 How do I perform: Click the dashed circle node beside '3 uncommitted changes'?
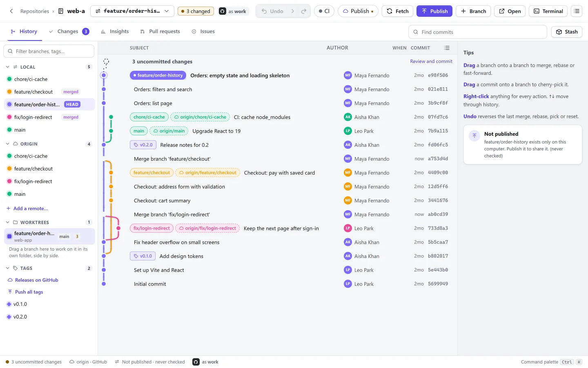pos(106,61)
